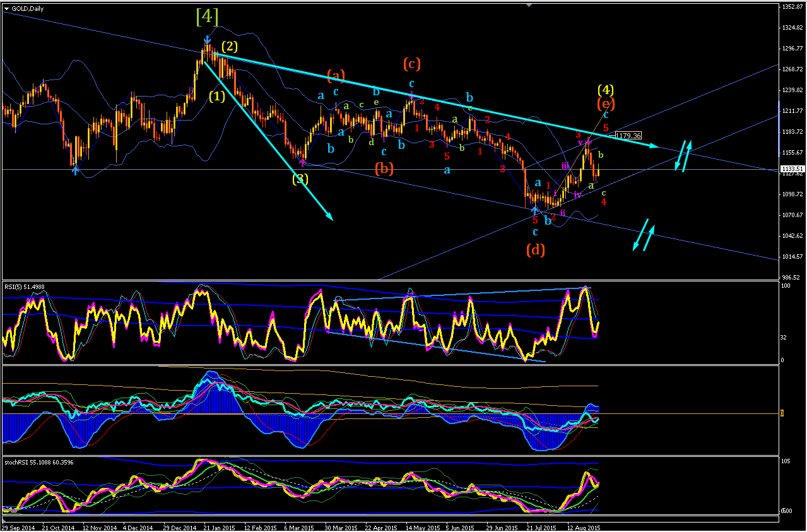Screen dimensions: 807x532
Task: Click the 1239.82 price scale value
Action: point(791,90)
